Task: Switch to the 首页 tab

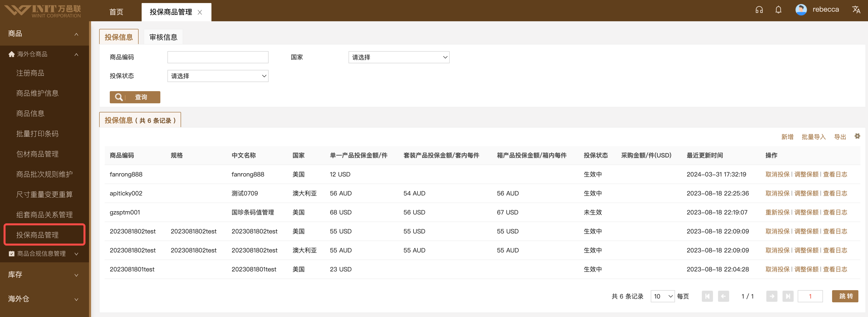Action: coord(116,12)
